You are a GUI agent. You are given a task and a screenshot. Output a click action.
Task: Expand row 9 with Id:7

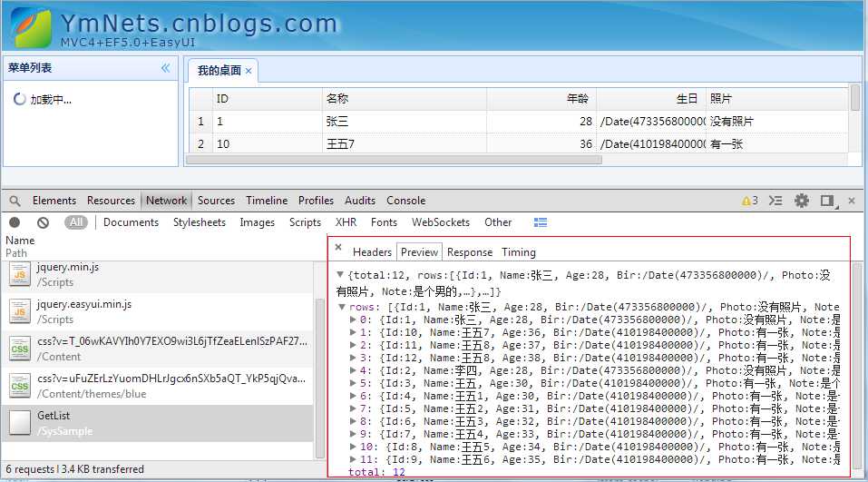click(353, 435)
